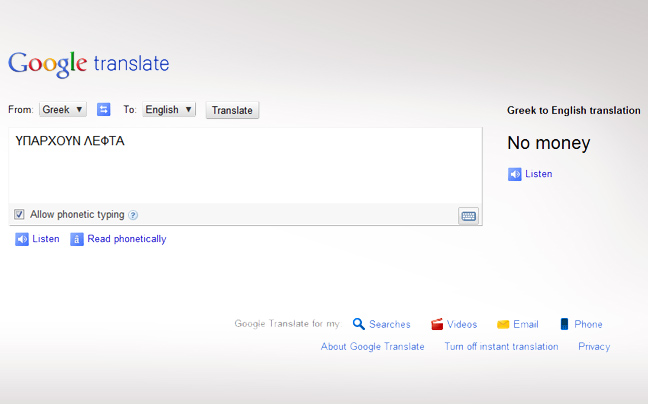Click the Google Translate logo

point(88,64)
